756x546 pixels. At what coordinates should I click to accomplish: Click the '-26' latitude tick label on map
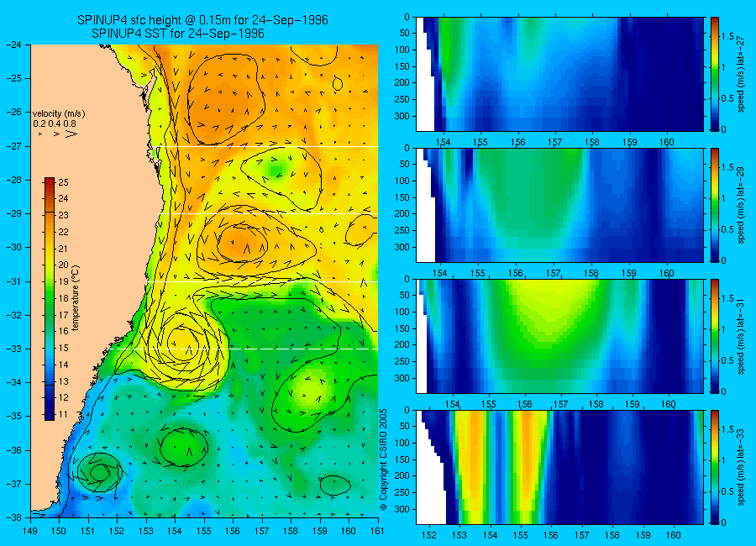point(13,112)
